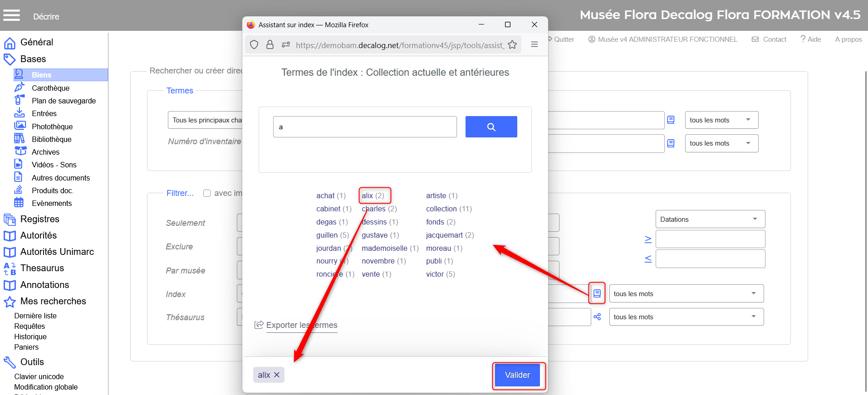Select index term 'jacquemart (2)'
Screen dimensions: 868x395
coord(450,235)
